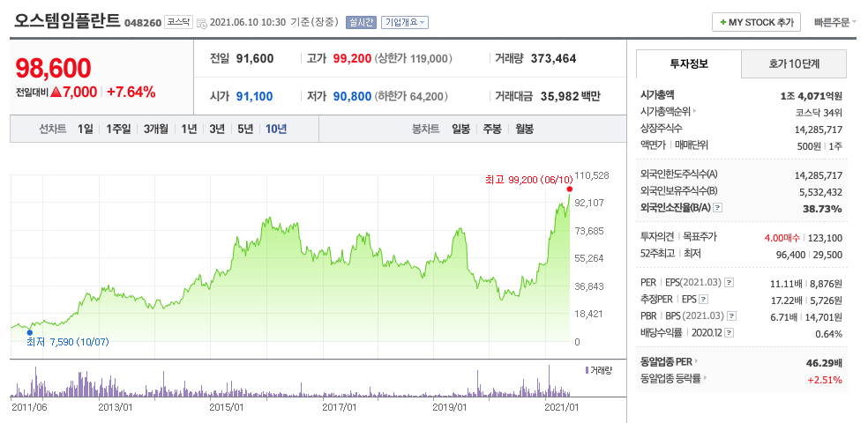Click the 배당수익률 value 0.64%
The image size is (868, 423).
(x=828, y=334)
